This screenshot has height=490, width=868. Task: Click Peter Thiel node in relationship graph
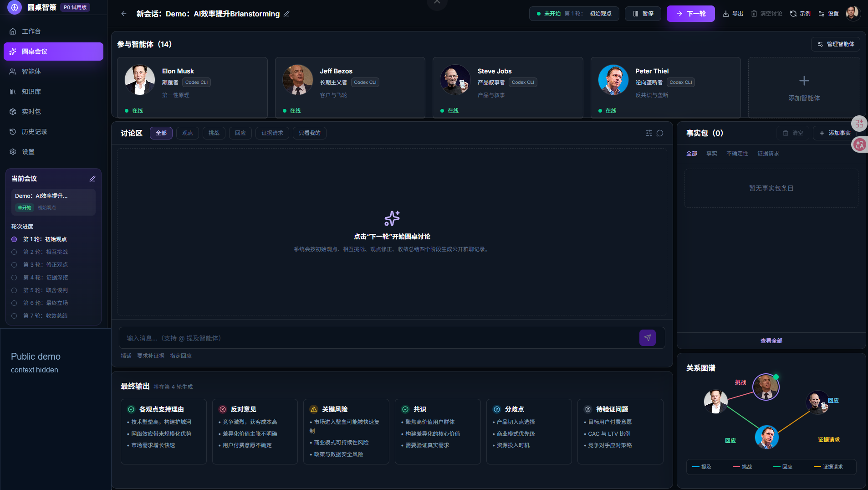coord(766,437)
